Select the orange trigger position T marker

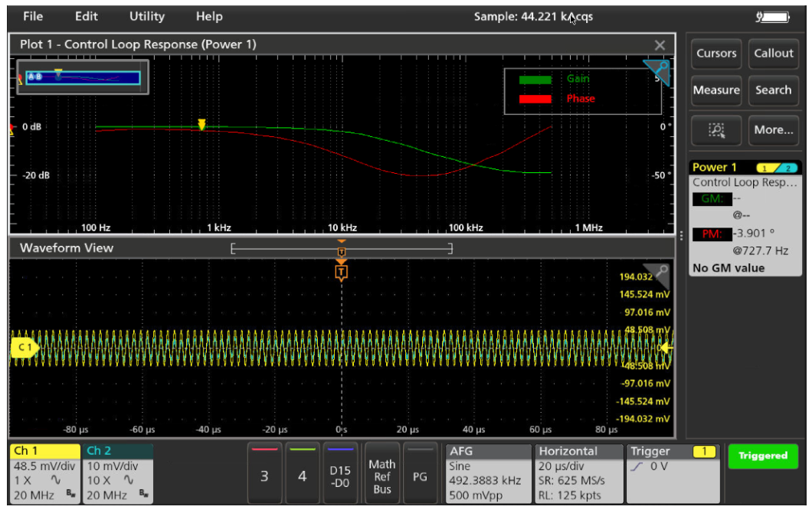point(342,271)
